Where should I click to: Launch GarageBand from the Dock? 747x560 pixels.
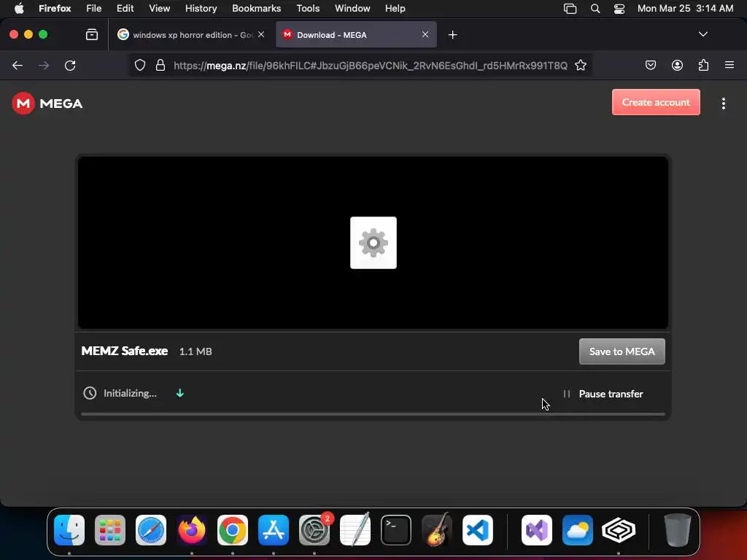pyautogui.click(x=437, y=529)
